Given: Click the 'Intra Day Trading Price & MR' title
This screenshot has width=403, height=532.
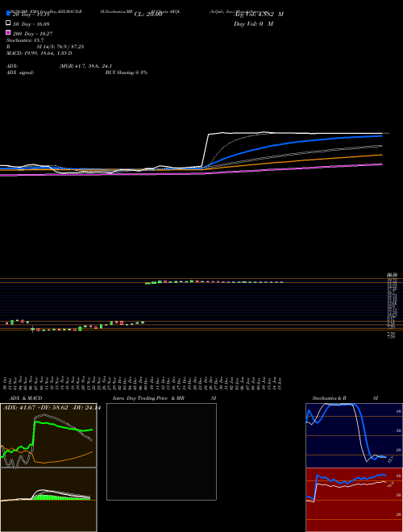Looking at the screenshot, I should (x=148, y=398).
